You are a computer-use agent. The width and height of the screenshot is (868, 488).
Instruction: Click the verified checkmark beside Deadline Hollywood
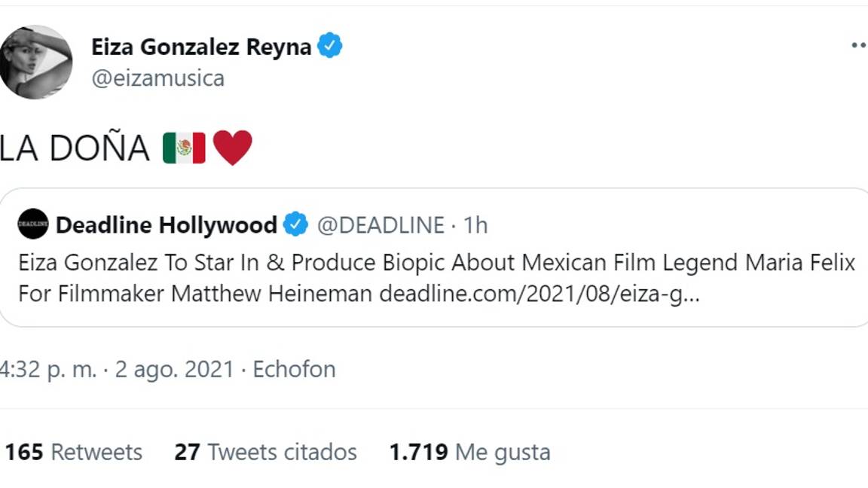[x=296, y=224]
